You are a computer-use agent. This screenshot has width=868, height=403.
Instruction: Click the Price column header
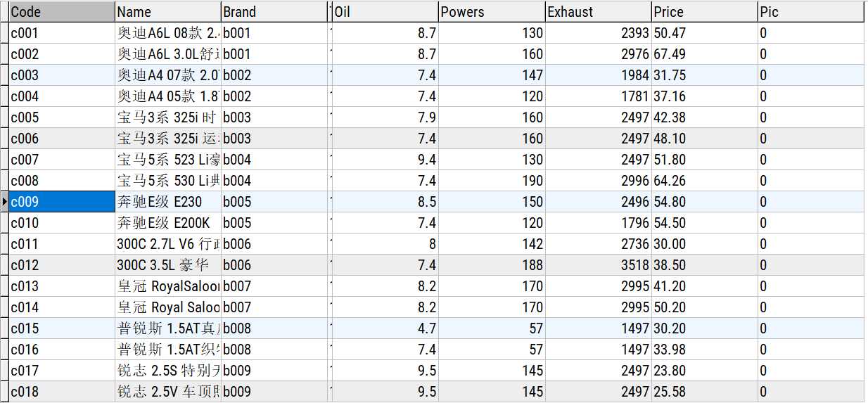coord(705,12)
